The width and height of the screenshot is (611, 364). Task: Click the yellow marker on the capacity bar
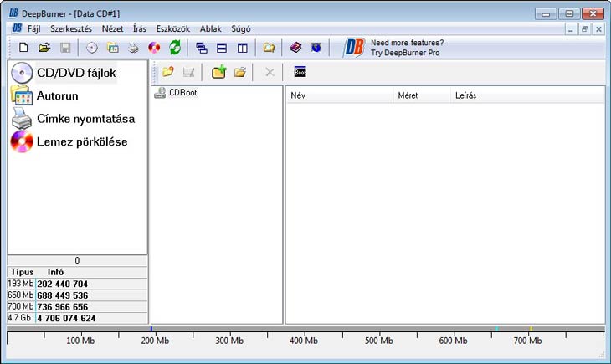531,329
